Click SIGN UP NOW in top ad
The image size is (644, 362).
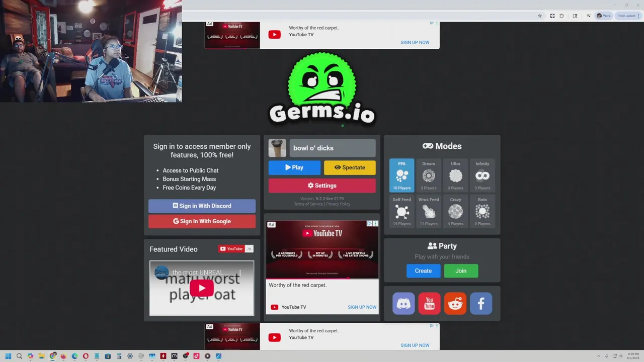(415, 43)
